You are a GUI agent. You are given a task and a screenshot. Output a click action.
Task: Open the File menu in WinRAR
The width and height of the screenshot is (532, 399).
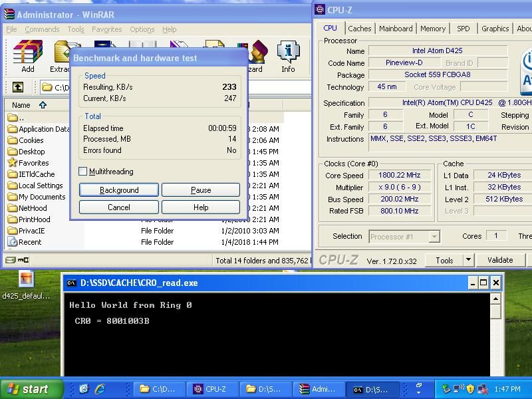(x=11, y=29)
